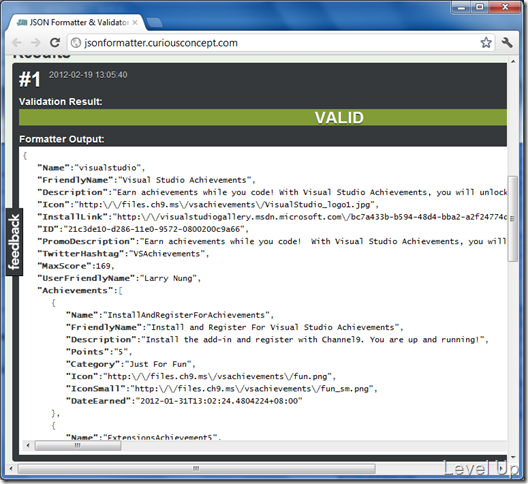This screenshot has height=484, width=528.
Task: Click the page scrollbar down arrow
Action: tap(513, 457)
